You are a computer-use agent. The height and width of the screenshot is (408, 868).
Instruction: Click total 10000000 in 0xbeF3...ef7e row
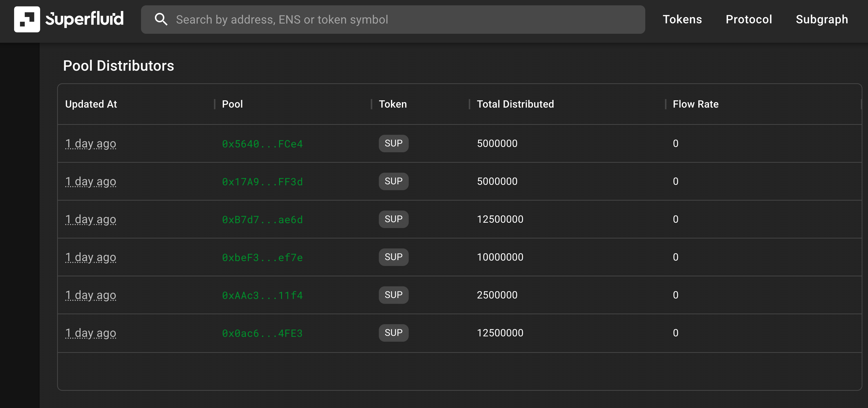click(500, 257)
